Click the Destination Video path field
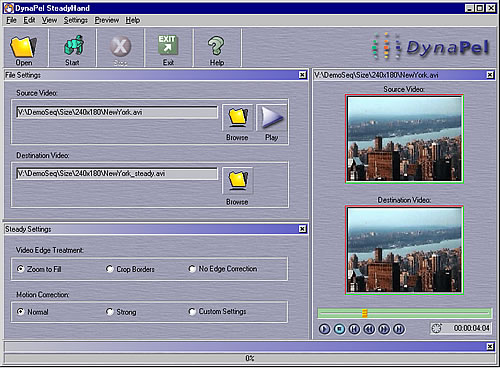This screenshot has height=368, width=500. click(117, 174)
